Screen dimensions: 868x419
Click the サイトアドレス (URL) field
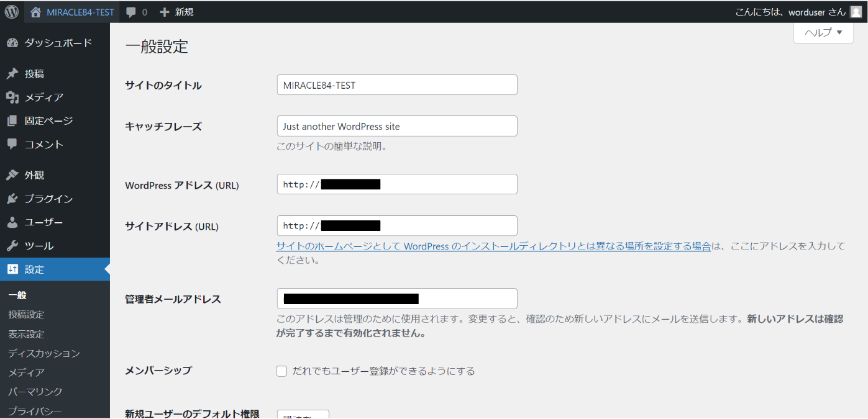tap(397, 226)
